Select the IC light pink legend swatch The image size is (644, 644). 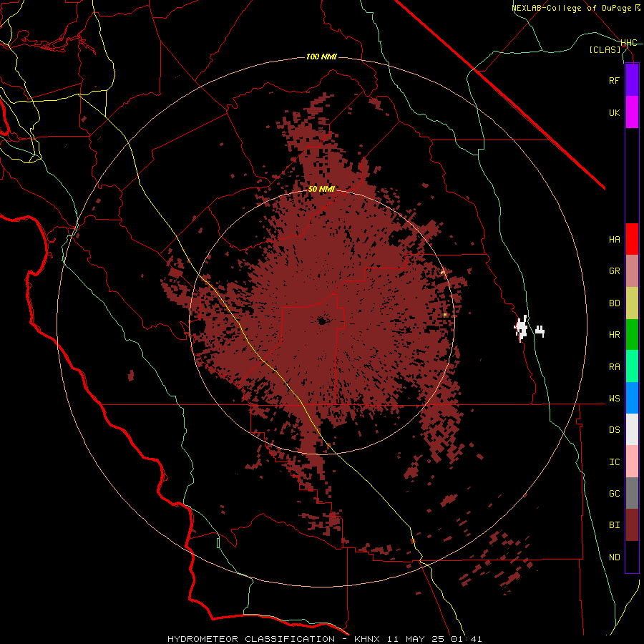(632, 462)
